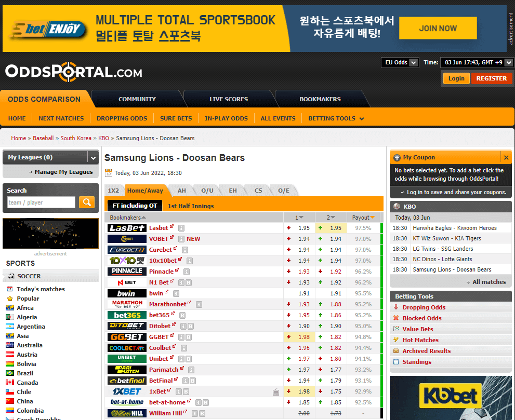Expand the Betting Tools menu
Image resolution: width=515 pixels, height=420 pixels.
[x=336, y=118]
